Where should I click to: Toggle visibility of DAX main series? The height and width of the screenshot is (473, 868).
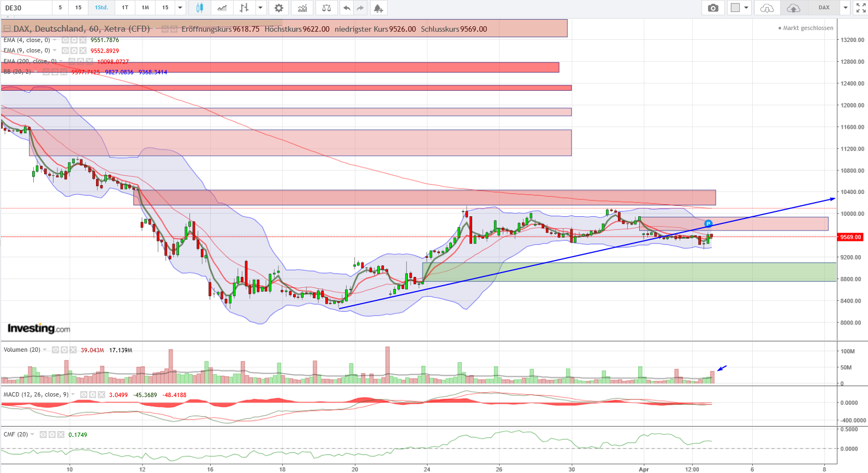pyautogui.click(x=165, y=29)
